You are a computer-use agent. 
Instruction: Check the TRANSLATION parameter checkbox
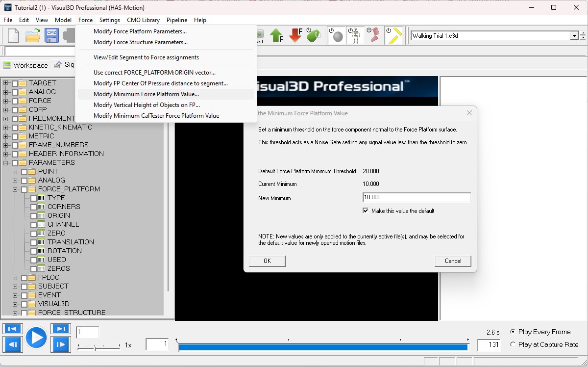(33, 242)
